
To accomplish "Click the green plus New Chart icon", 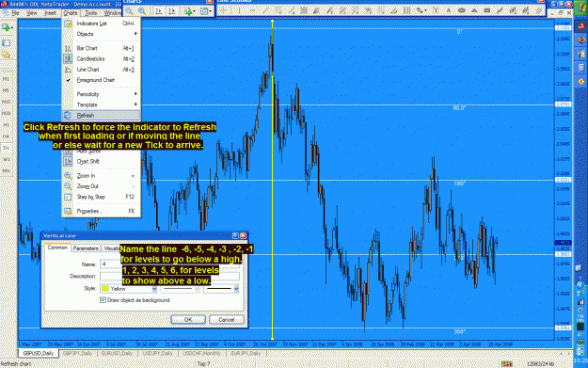I will click(x=6, y=27).
